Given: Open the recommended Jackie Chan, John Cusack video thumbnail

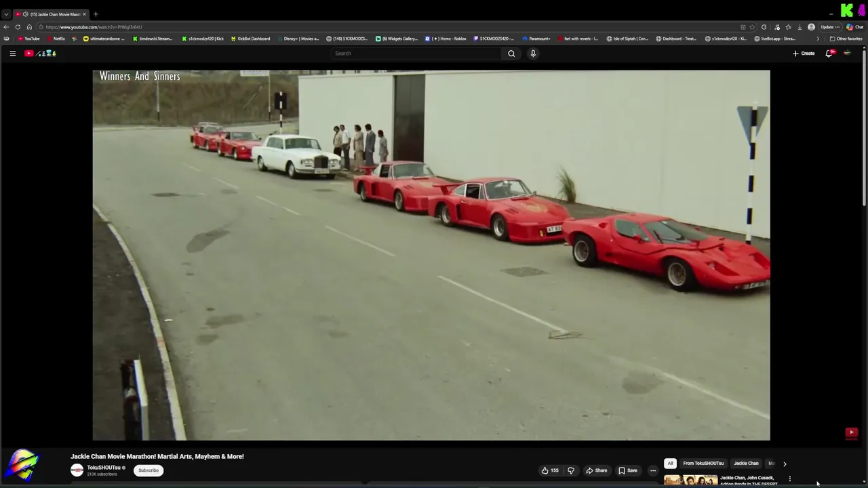Looking at the screenshot, I should point(690,481).
